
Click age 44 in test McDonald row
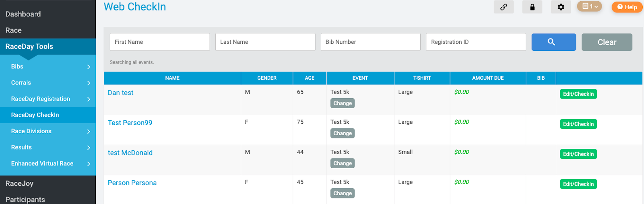click(300, 152)
